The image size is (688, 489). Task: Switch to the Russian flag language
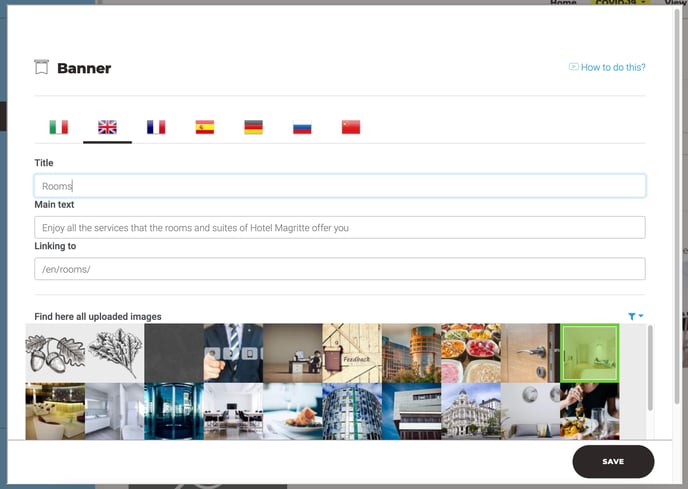coord(302,127)
